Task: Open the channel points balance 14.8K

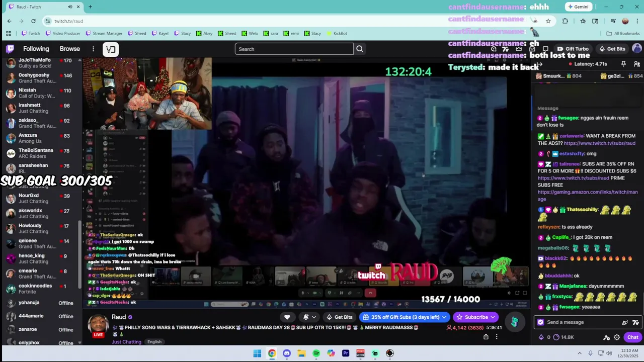Action: click(x=563, y=337)
